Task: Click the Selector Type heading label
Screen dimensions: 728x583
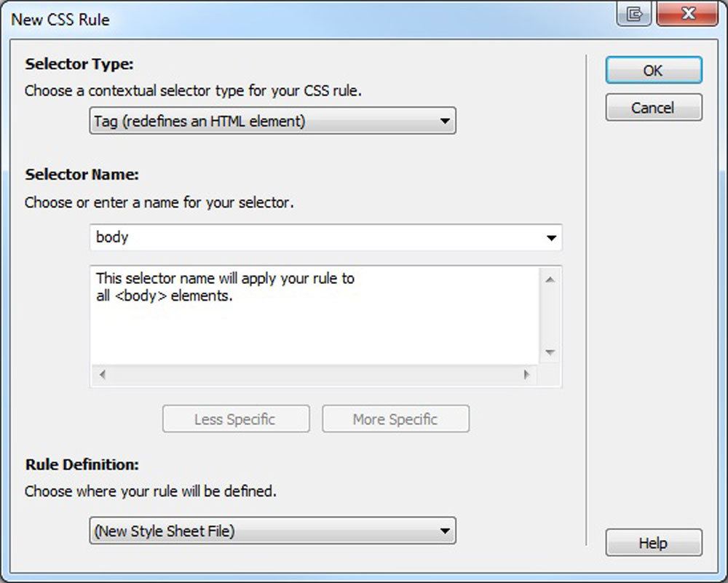Action: coord(79,64)
